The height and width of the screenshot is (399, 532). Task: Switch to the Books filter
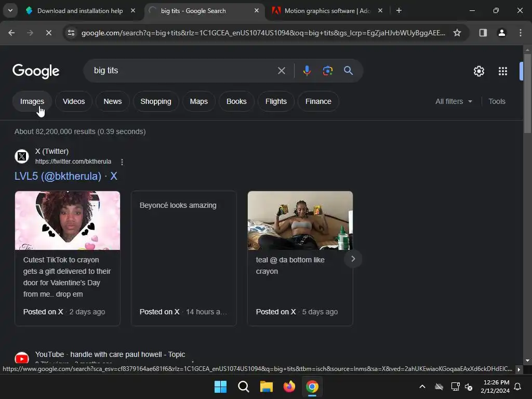pyautogui.click(x=236, y=101)
